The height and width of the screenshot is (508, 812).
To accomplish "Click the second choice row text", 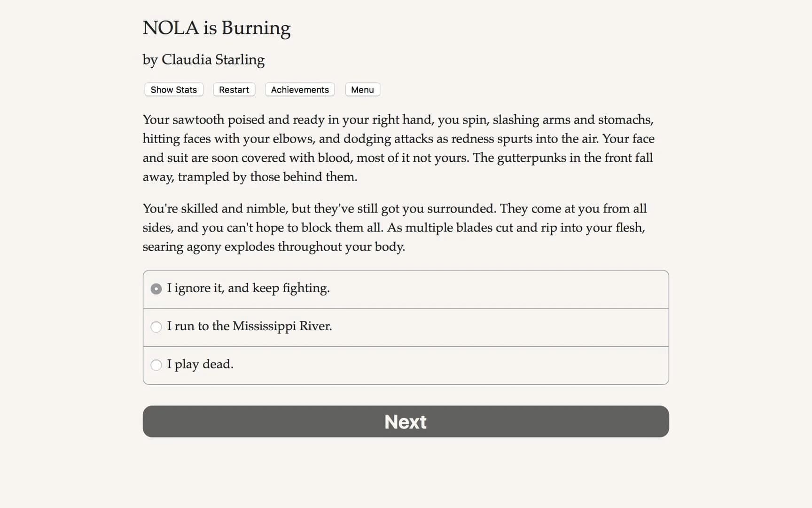I will (250, 326).
